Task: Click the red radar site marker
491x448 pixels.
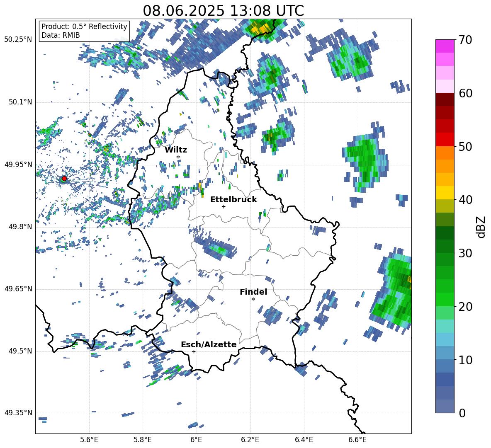Action: pyautogui.click(x=64, y=179)
